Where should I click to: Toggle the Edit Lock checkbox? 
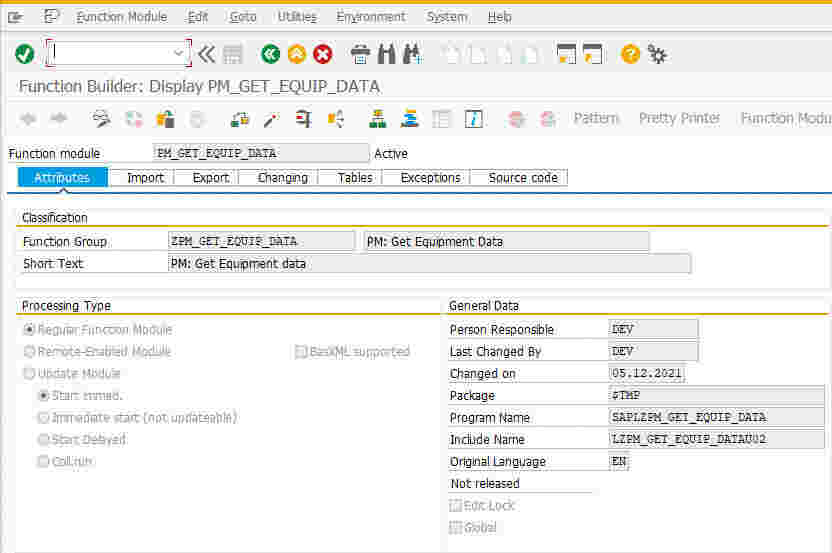[x=455, y=506]
